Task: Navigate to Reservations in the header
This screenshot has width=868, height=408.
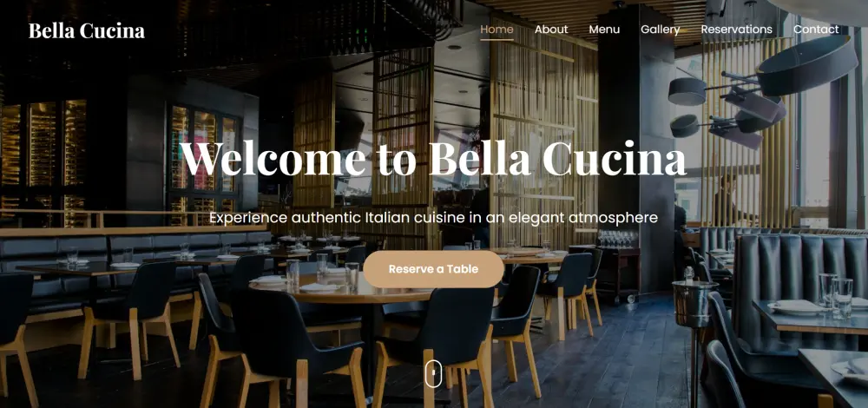Action: [x=736, y=30]
